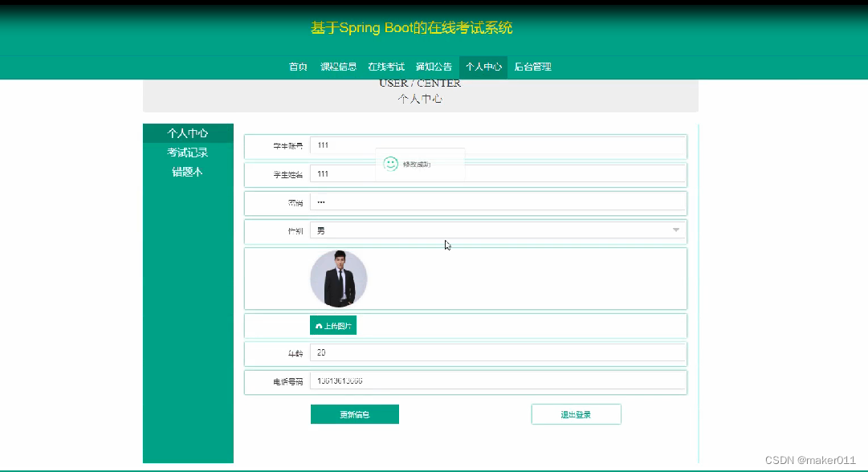This screenshot has width=868, height=472.
Task: Click the smiley icon in success toast
Action: [x=391, y=164]
